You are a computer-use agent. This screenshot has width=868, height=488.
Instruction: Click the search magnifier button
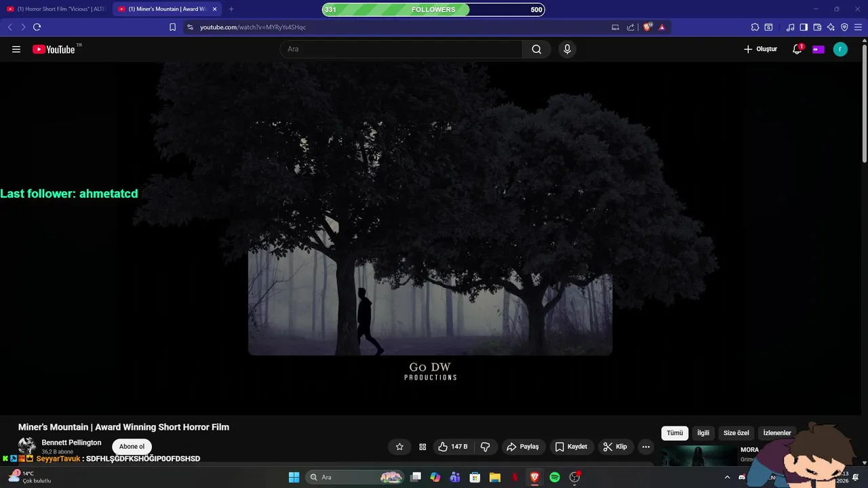[x=536, y=49]
